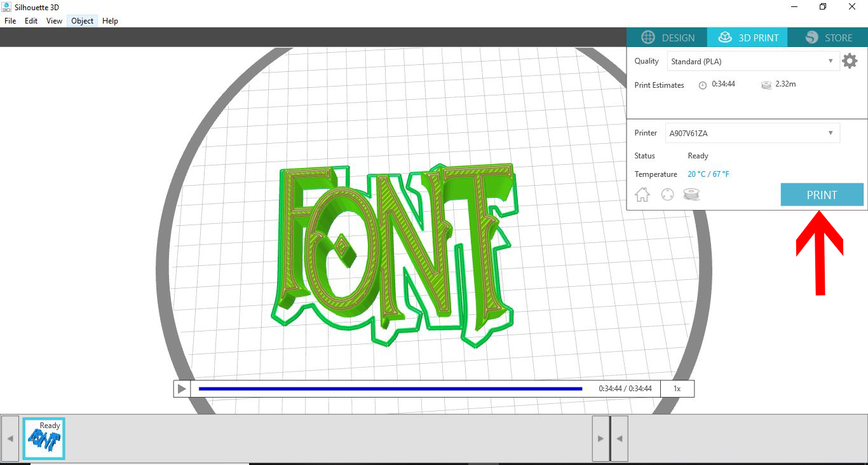The height and width of the screenshot is (465, 868).
Task: Switch to the DESIGN tab
Action: [667, 38]
